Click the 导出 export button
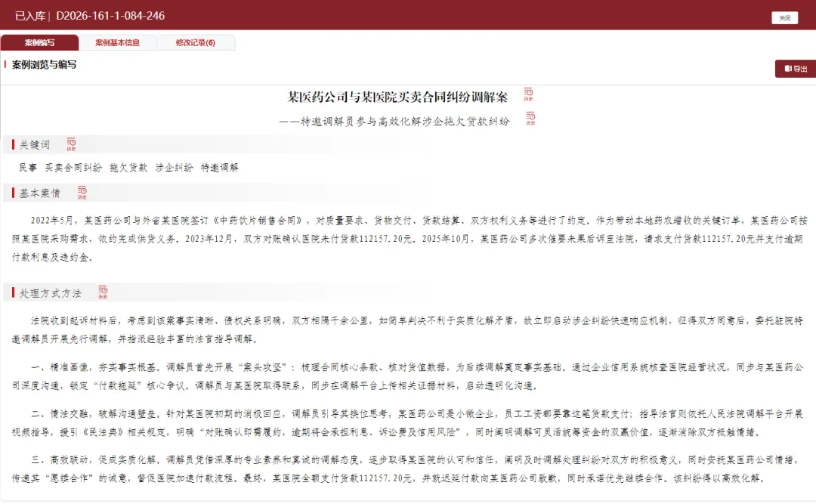Image resolution: width=816 pixels, height=504 pixels. (x=796, y=69)
